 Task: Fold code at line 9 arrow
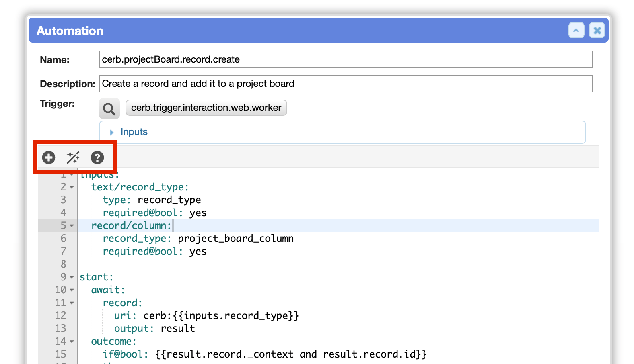[x=72, y=277]
